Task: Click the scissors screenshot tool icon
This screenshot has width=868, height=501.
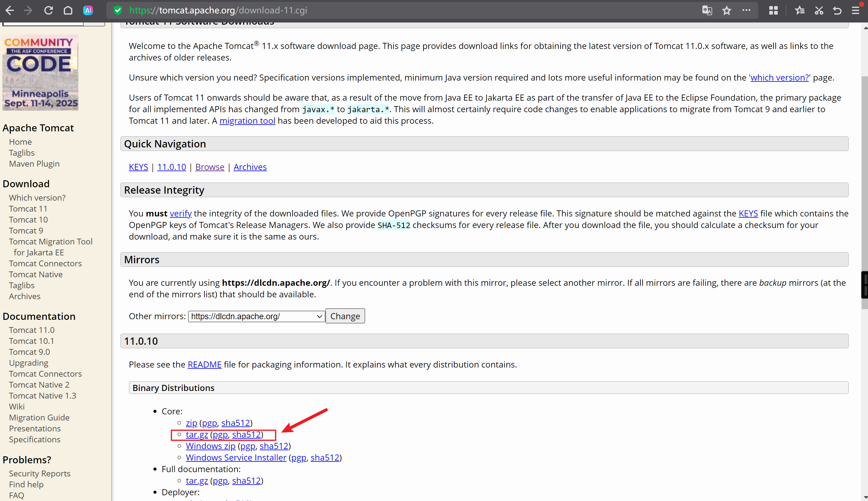Action: [x=819, y=10]
